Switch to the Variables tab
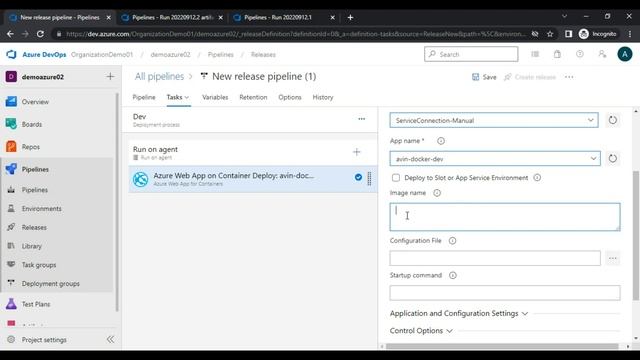This screenshot has height=360, width=640. pos(215,97)
